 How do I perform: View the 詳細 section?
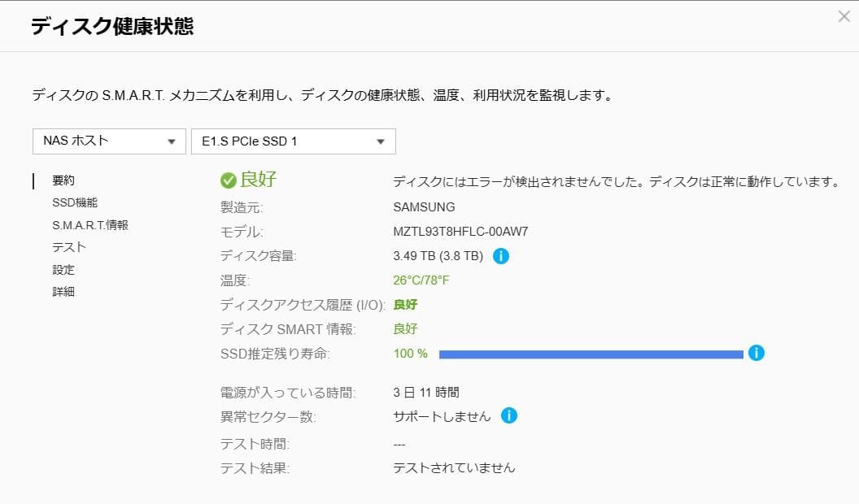click(x=63, y=291)
